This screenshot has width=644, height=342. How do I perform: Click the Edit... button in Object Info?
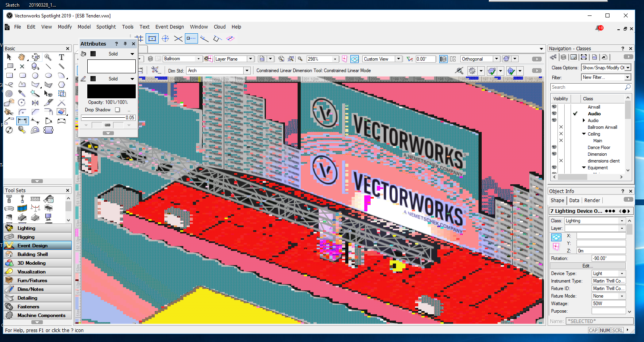(588, 266)
